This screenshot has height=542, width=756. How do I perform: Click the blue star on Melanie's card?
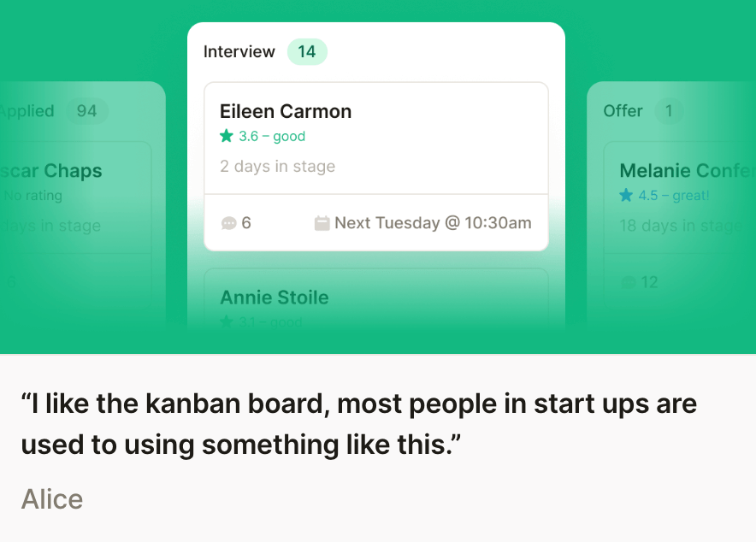[627, 196]
